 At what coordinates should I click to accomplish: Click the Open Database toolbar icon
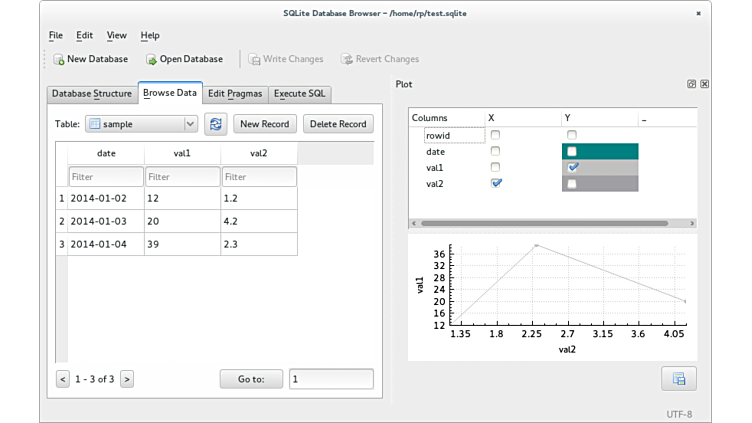point(151,59)
